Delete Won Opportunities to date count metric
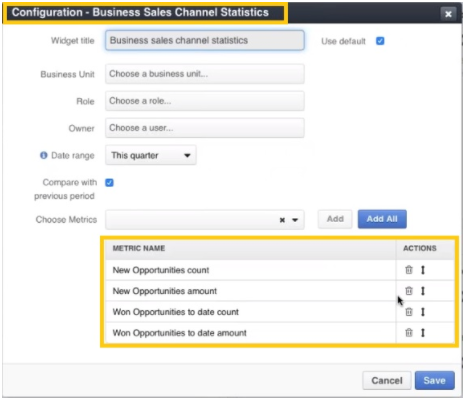Image resolution: width=465 pixels, height=400 pixels. [x=409, y=312]
